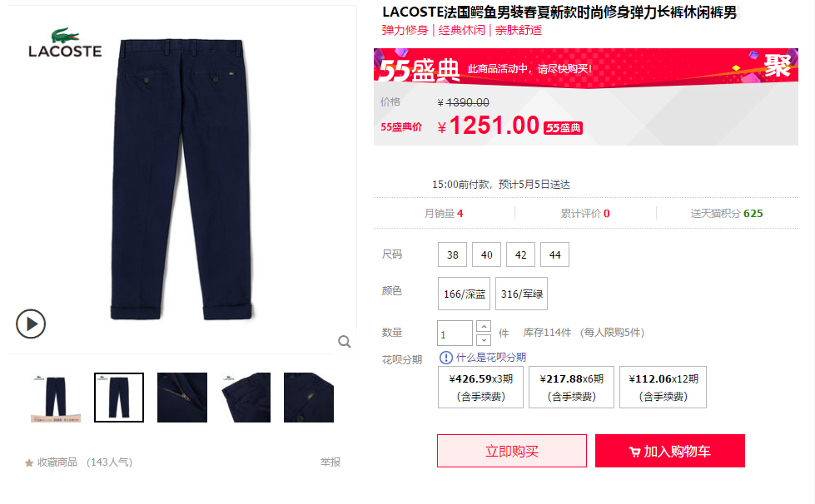815x504 pixels.
Task: Click the 聚 badge on the banner
Action: pyautogui.click(x=777, y=66)
